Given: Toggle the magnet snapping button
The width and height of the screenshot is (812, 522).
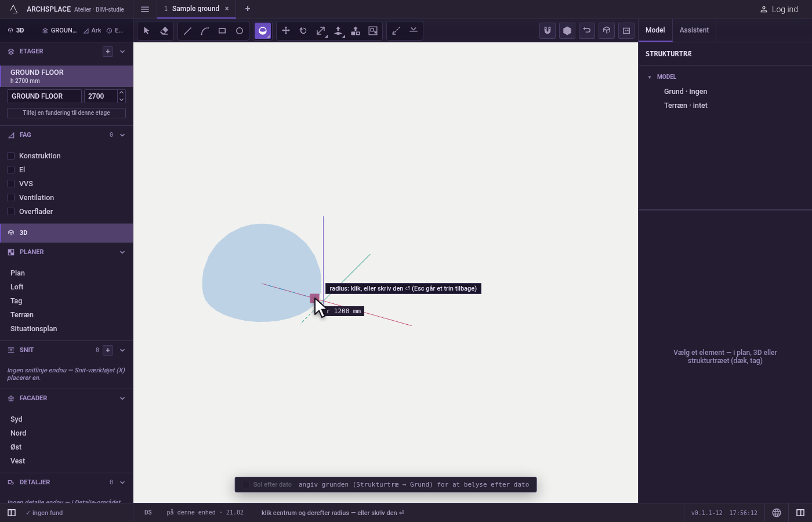Looking at the screenshot, I should pos(548,31).
